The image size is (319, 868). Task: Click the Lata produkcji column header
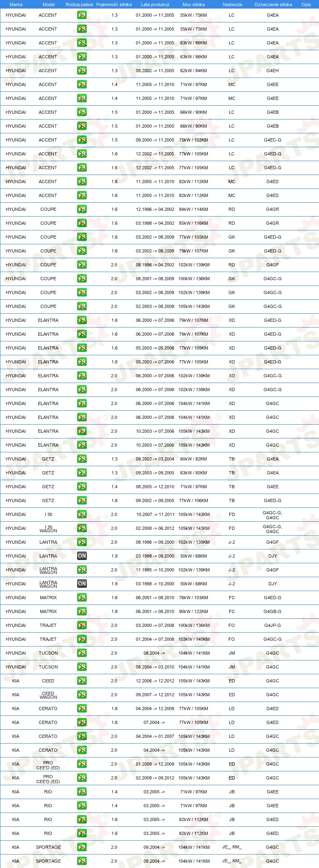pyautogui.click(x=155, y=4)
